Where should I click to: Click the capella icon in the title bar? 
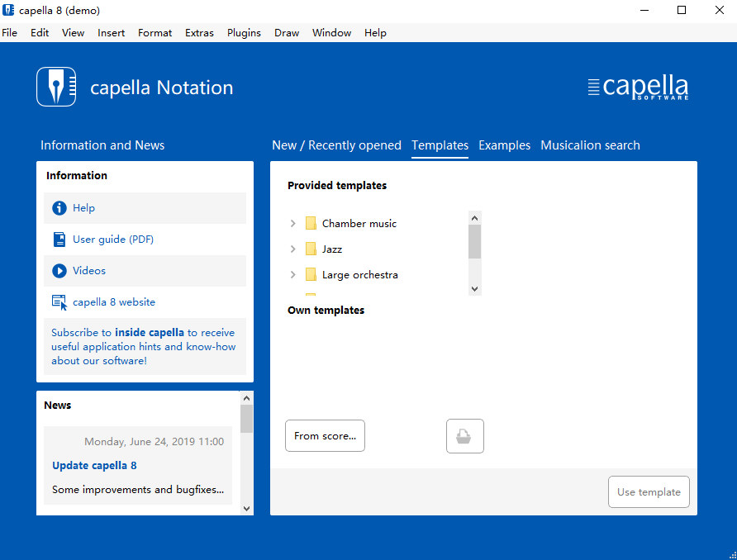click(x=9, y=10)
